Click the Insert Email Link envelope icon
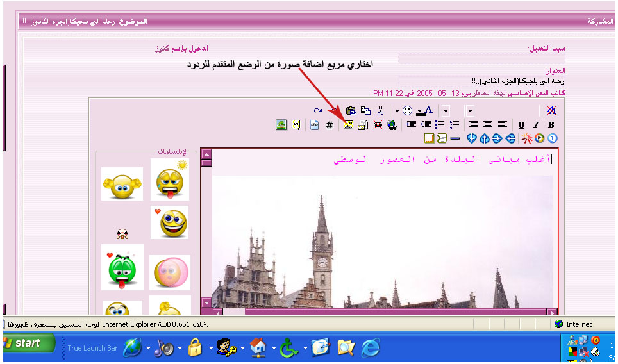618x364 pixels. point(363,125)
